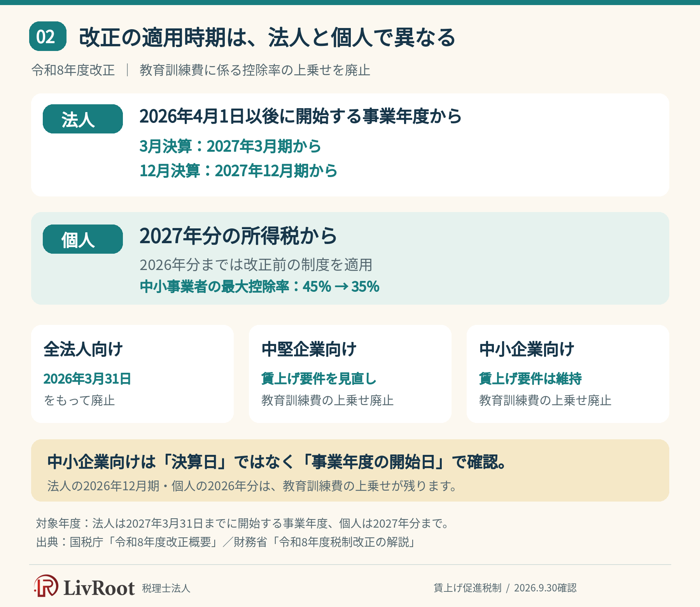Select the text 賃上げ要件を見直し
700x607 pixels.
point(319,379)
